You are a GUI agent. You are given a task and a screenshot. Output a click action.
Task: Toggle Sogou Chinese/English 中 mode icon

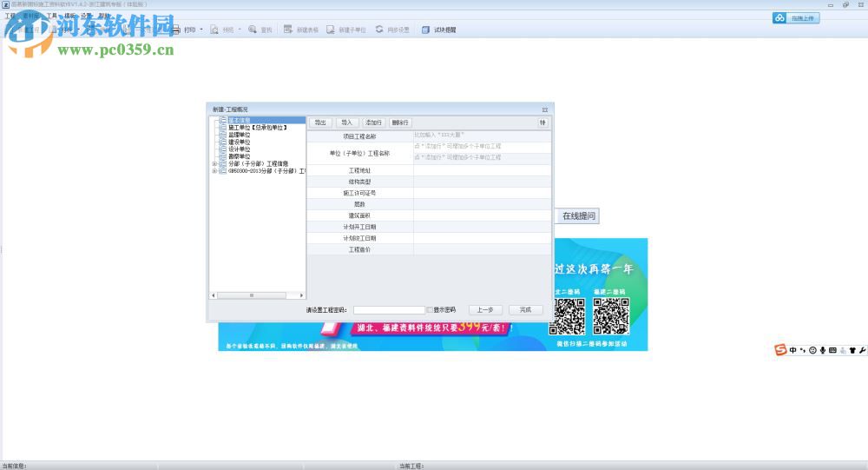792,350
